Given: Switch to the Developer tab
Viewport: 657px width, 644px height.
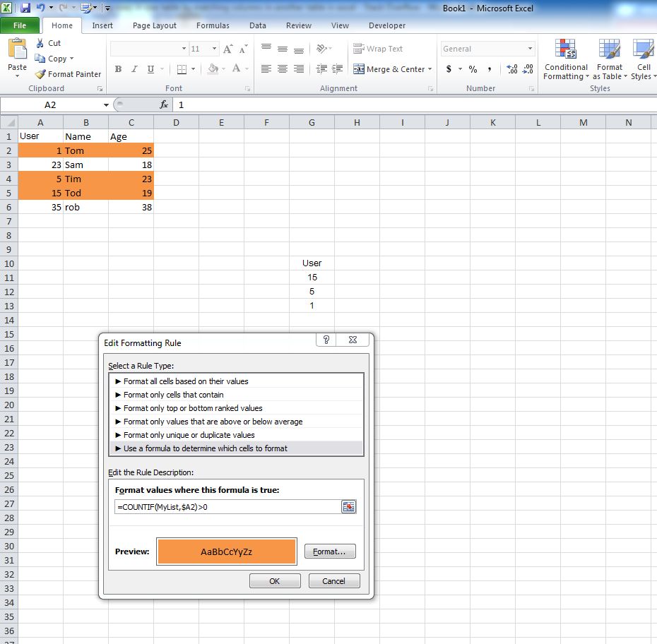Looking at the screenshot, I should (x=387, y=25).
